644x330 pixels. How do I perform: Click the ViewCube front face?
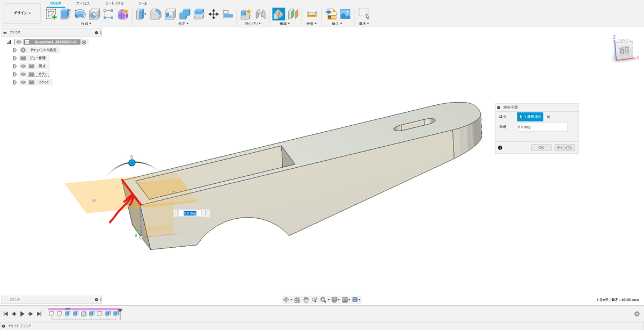(624, 51)
